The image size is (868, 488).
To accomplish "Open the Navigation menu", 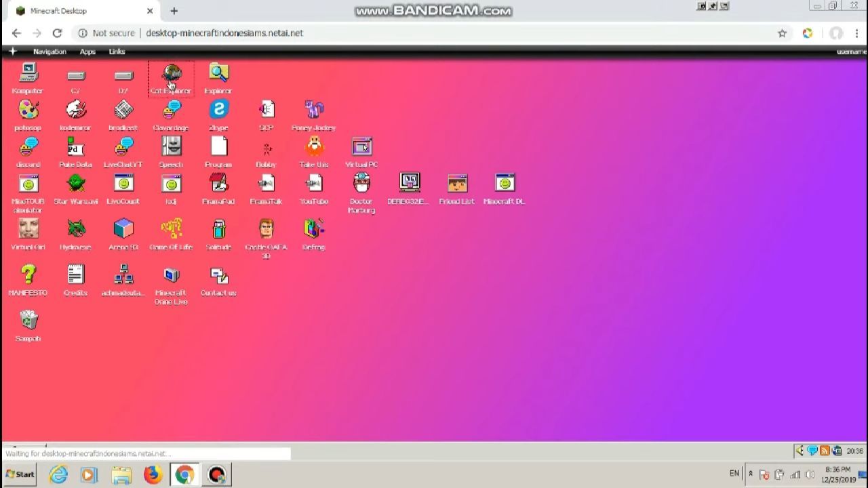I will (50, 52).
